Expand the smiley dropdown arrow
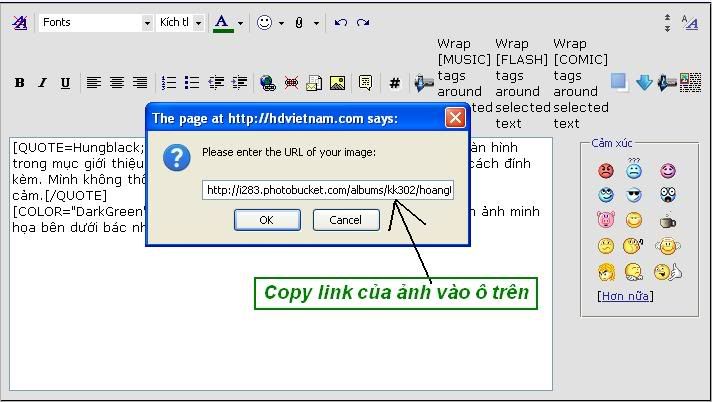Screen dimensions: 712x402 [281, 23]
